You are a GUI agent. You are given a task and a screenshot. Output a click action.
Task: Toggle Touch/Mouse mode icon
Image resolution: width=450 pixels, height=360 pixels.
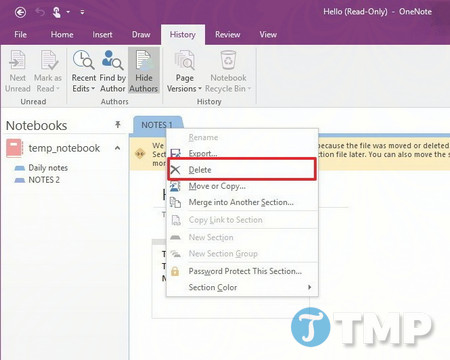[x=56, y=13]
